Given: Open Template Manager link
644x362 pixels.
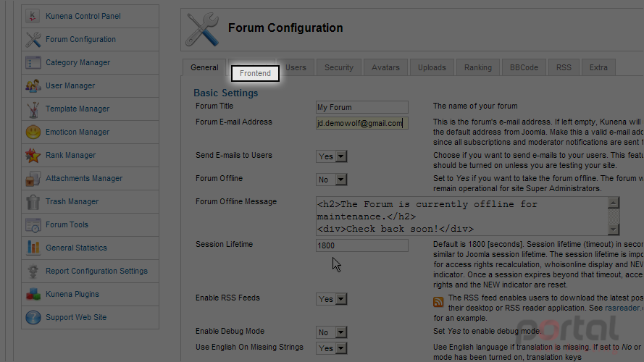Looking at the screenshot, I should [x=78, y=109].
